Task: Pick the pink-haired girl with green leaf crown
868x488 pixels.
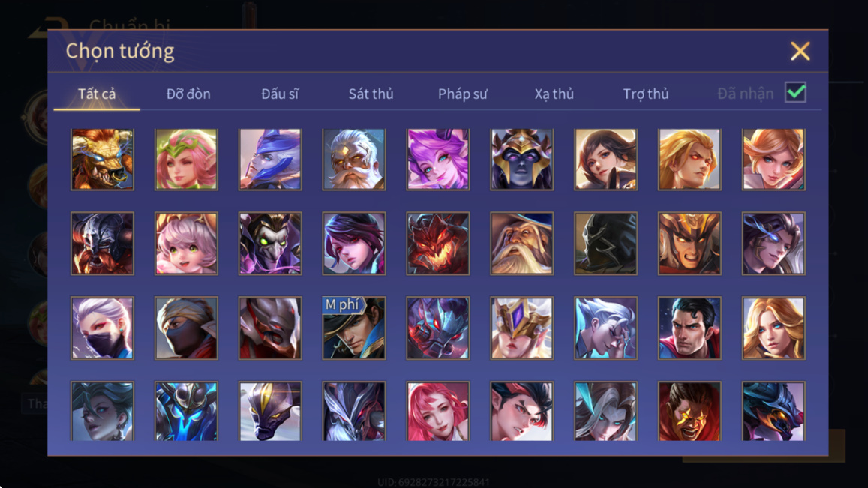Action: 186,160
